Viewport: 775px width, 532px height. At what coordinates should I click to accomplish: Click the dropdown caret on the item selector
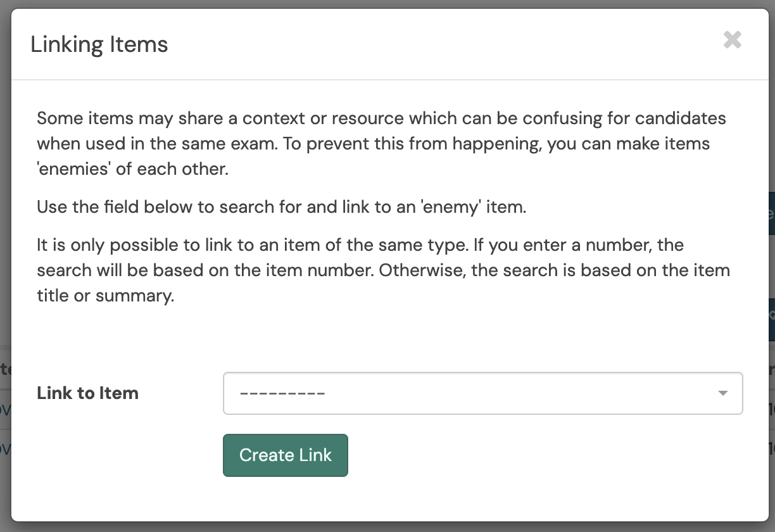[x=722, y=393]
